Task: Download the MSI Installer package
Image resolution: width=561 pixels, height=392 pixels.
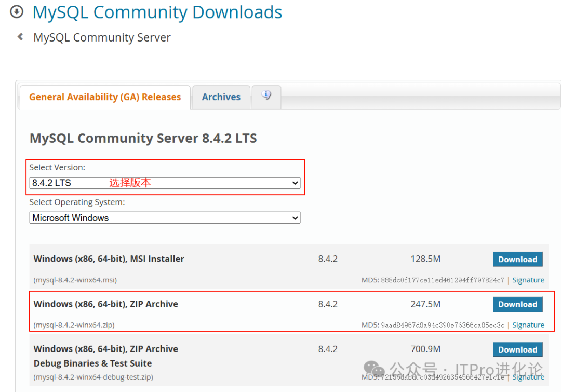Action: (x=518, y=259)
